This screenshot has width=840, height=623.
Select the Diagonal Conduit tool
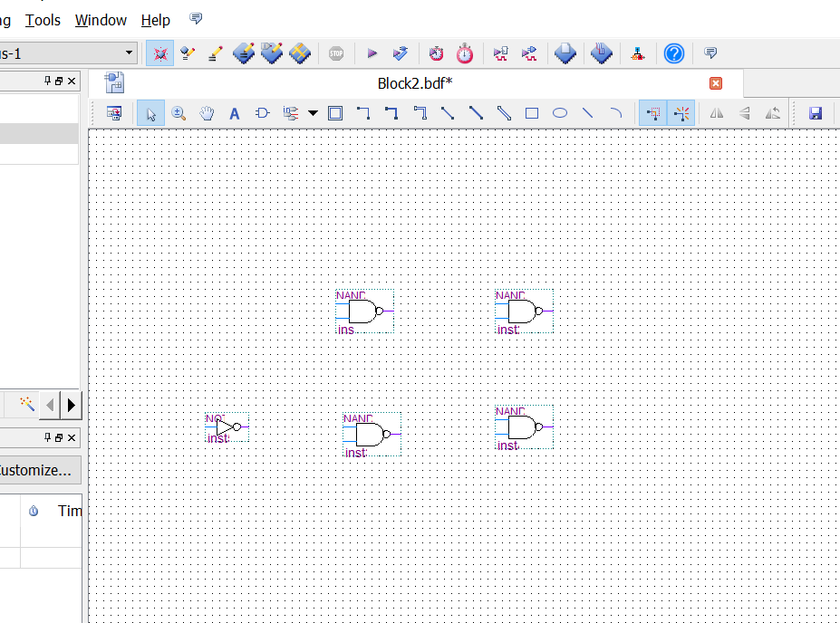(x=504, y=113)
